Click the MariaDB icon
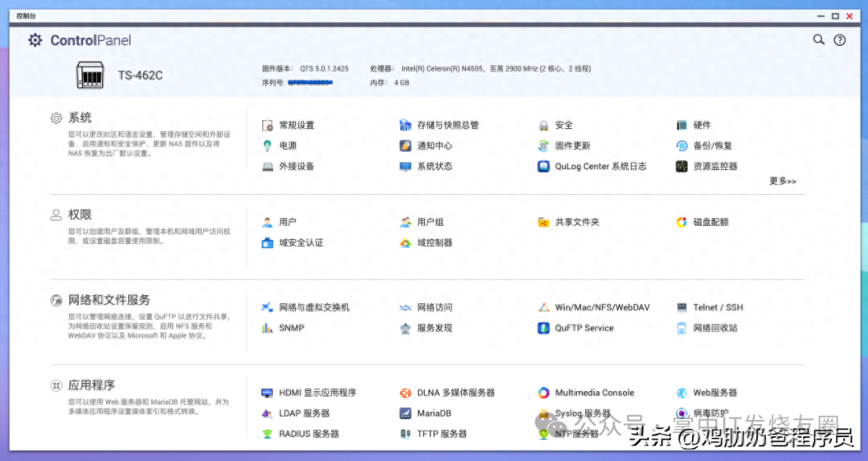868x461 pixels. (x=405, y=414)
